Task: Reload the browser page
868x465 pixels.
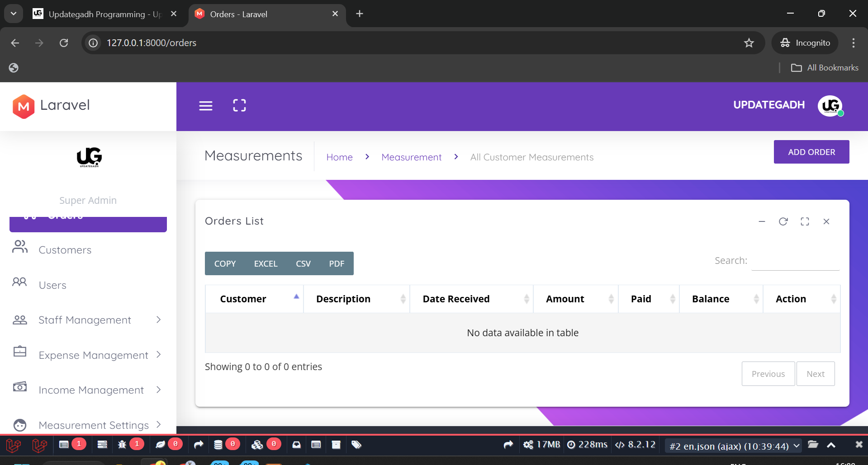Action: click(64, 43)
